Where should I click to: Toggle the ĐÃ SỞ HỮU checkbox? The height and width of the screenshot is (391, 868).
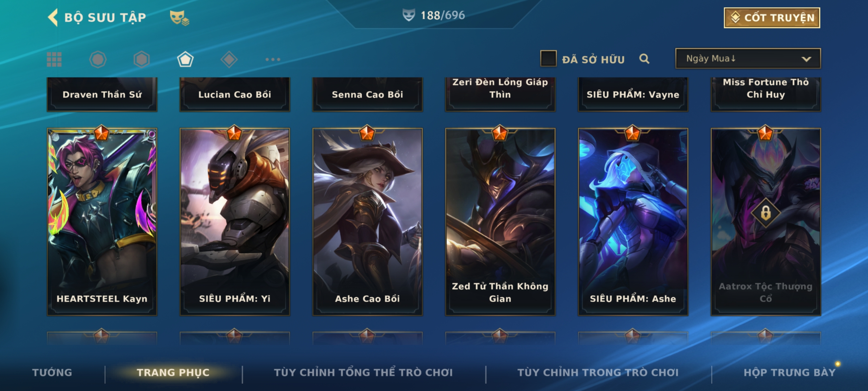[x=548, y=59]
